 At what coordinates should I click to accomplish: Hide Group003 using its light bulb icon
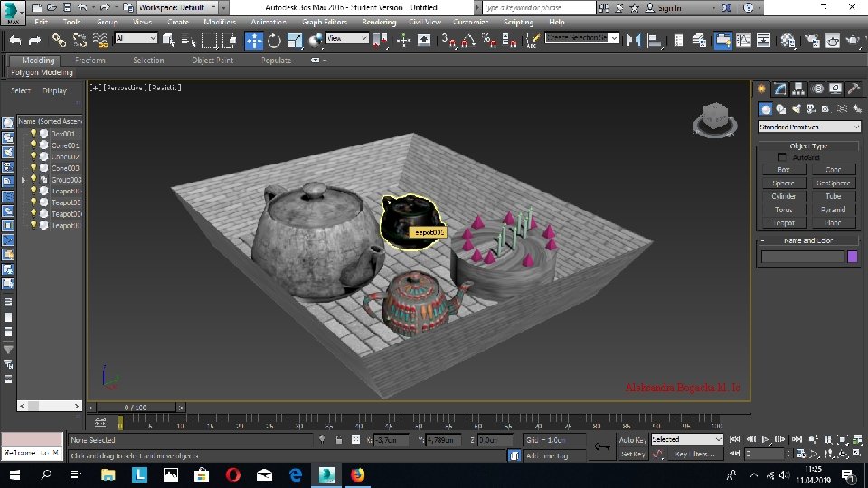pyautogui.click(x=33, y=179)
